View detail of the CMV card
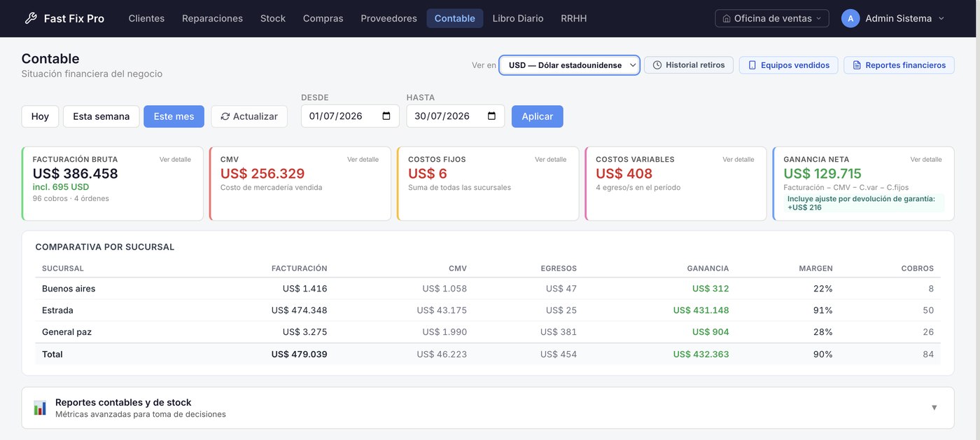980x440 pixels. (x=363, y=160)
